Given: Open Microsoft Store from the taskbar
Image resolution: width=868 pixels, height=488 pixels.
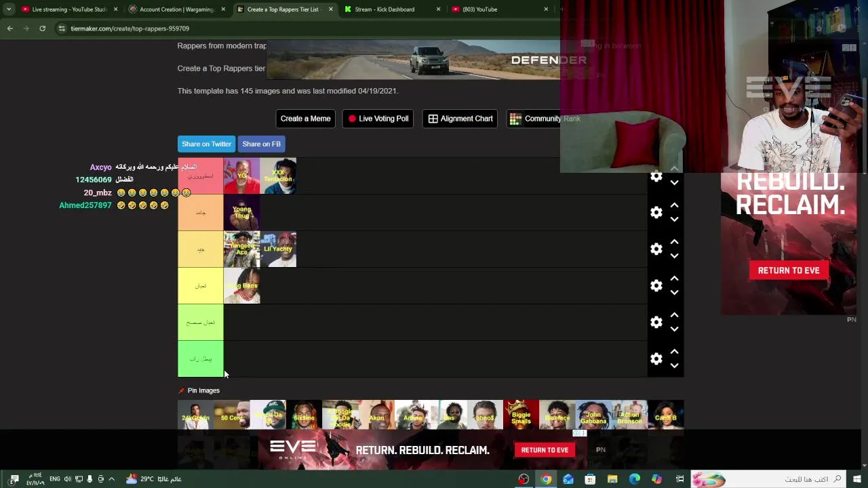Looking at the screenshot, I should tap(590, 479).
